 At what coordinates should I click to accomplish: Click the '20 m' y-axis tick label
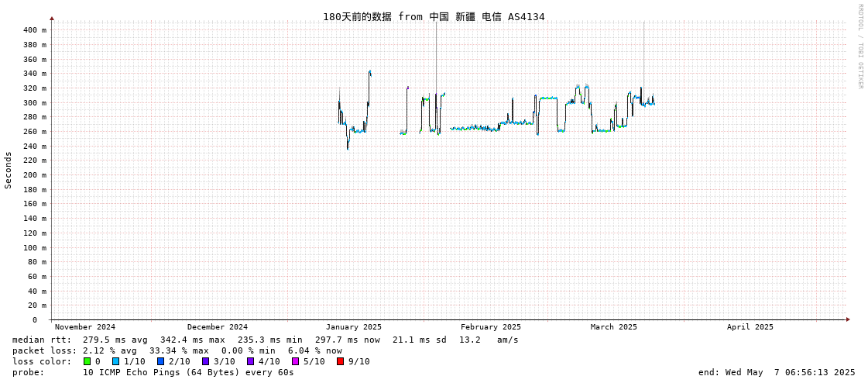pyautogui.click(x=37, y=305)
